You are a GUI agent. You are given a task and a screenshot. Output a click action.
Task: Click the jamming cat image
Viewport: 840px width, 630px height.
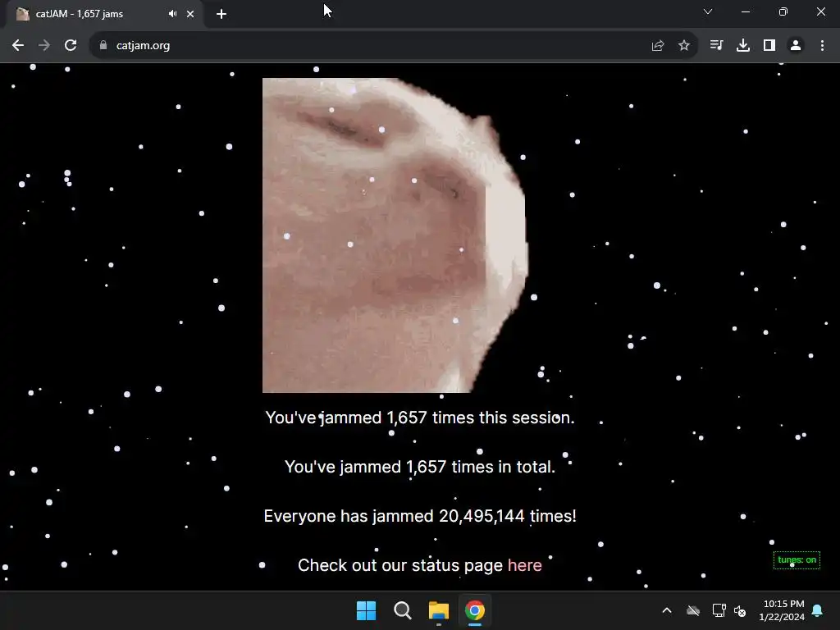pos(395,235)
